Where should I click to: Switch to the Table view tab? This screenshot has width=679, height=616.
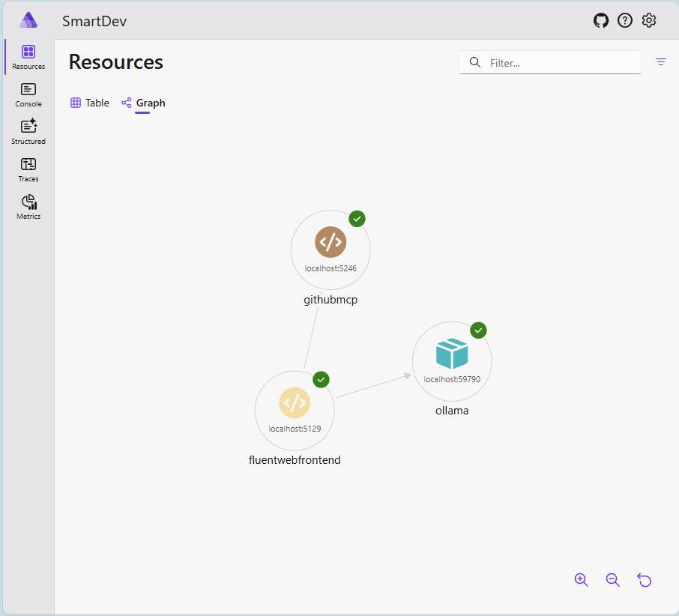pyautogui.click(x=90, y=103)
